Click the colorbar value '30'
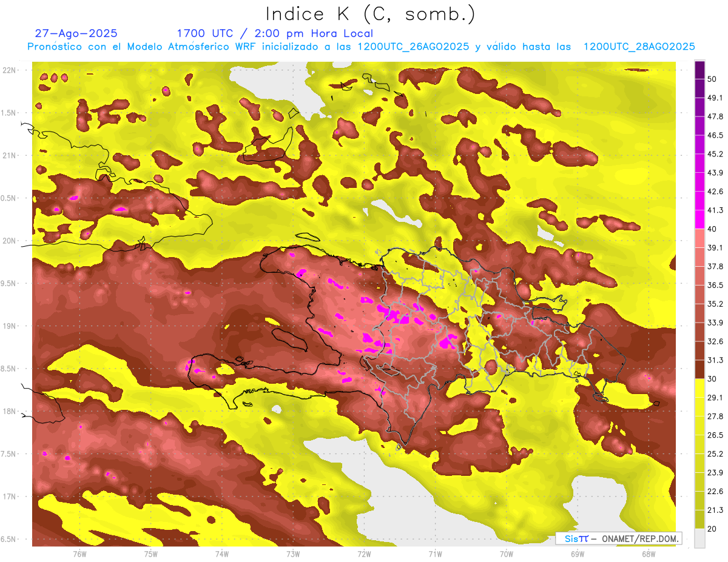728x562 pixels. coord(712,379)
